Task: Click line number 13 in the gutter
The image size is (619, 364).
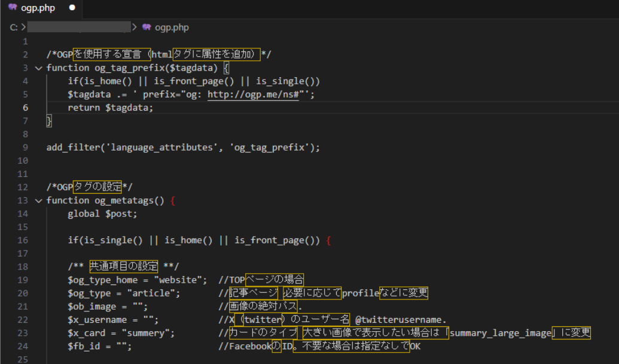Action: pos(23,200)
